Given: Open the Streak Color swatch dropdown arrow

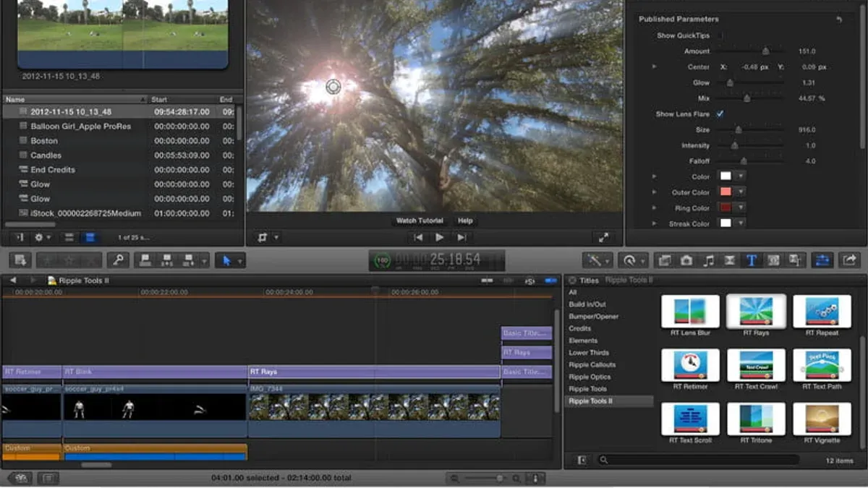Looking at the screenshot, I should click(x=741, y=223).
